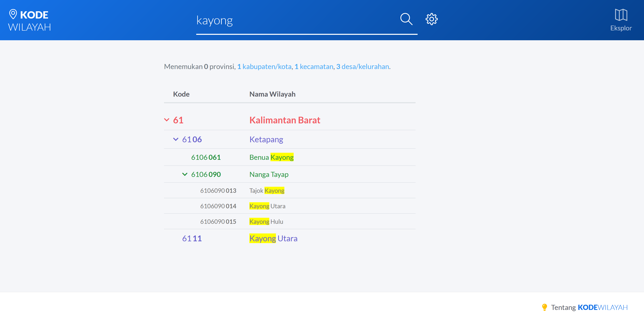Click district code 6106090
Viewport: 644px width, 322px height.
click(206, 174)
